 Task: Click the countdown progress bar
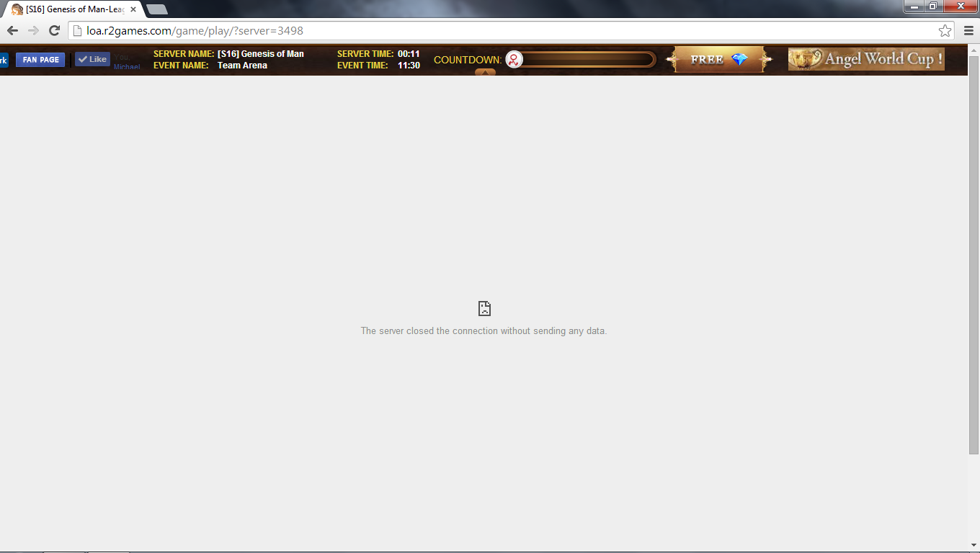click(x=587, y=60)
